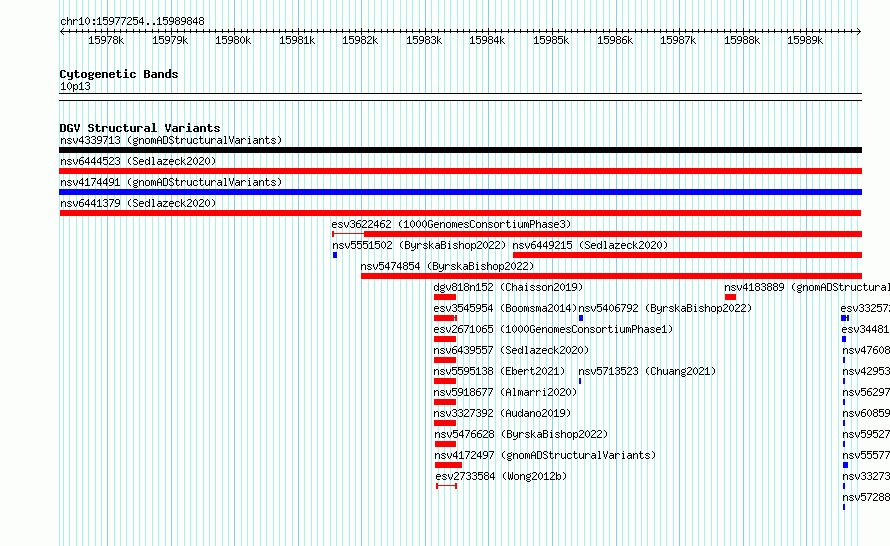Click the red dgv818n152 variant block
Image resolution: width=890 pixels, height=546 pixels.
click(x=445, y=297)
